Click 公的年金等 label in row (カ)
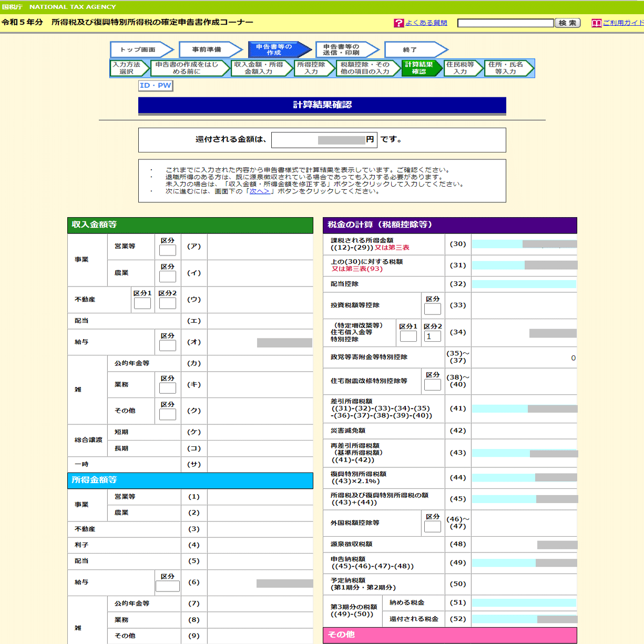The width and height of the screenshot is (644, 644). tap(132, 363)
